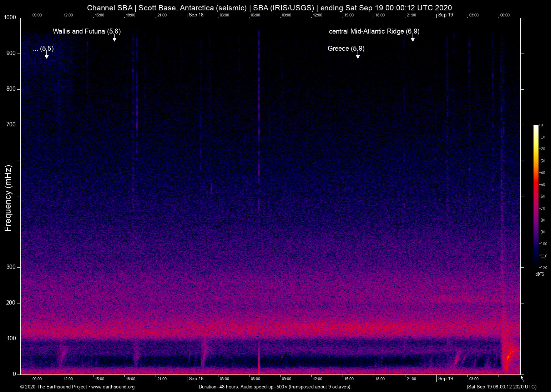Click the Sep 19 marker on top time axis
The image size is (551, 392).
tap(445, 15)
